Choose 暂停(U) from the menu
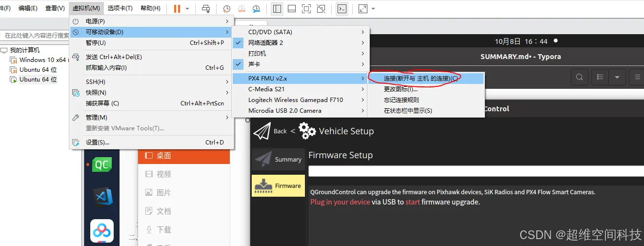This screenshot has width=644, height=246. (152, 43)
